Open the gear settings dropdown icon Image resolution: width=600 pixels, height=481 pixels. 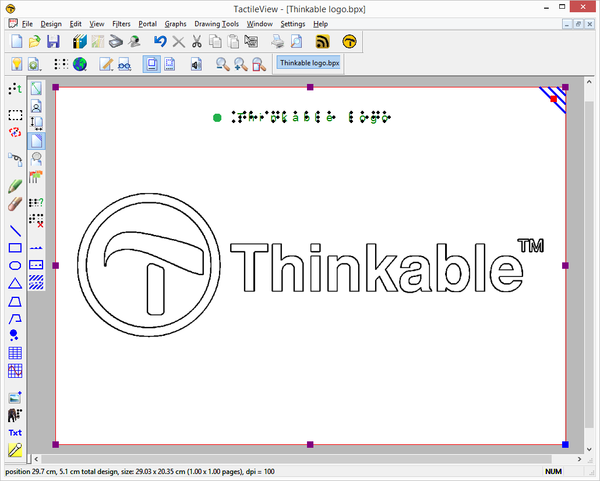point(34,64)
